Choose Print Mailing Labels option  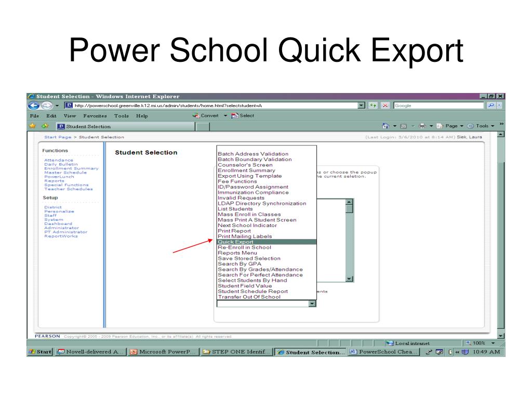click(267, 236)
